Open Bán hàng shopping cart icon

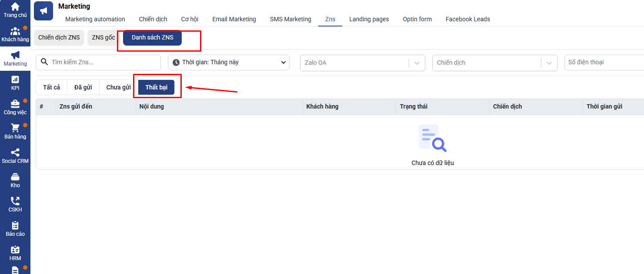(x=15, y=129)
